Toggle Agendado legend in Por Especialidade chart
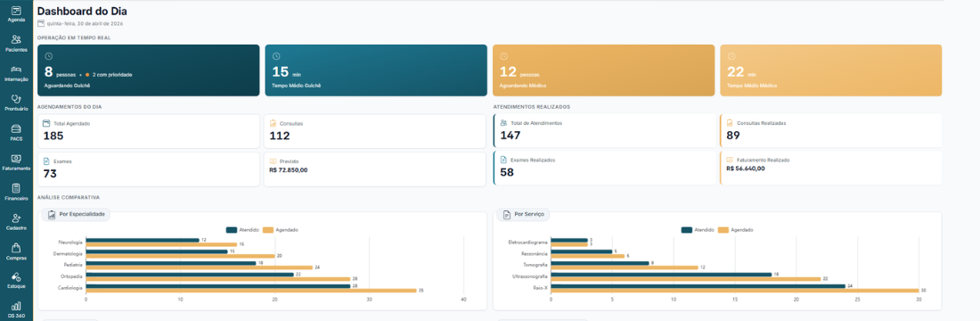Viewport: 980px width, 321px height. point(281,230)
